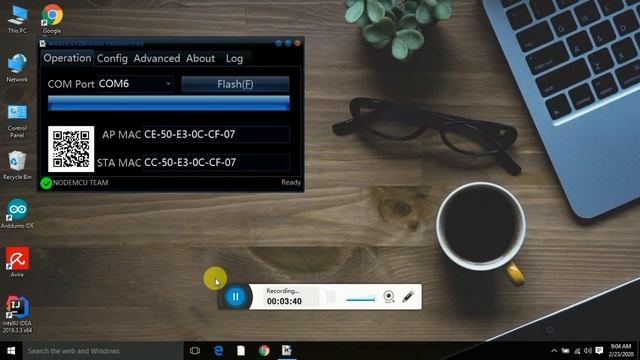Image resolution: width=640 pixels, height=360 pixels.
Task: Click the NodeMCU flasher title bar icon
Action: pyautogui.click(x=43, y=43)
